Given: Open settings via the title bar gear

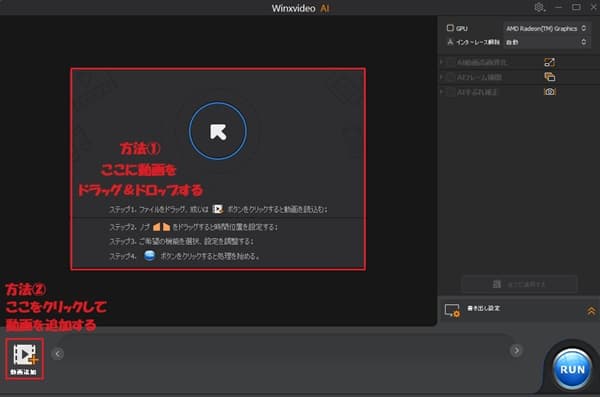Looking at the screenshot, I should [539, 7].
